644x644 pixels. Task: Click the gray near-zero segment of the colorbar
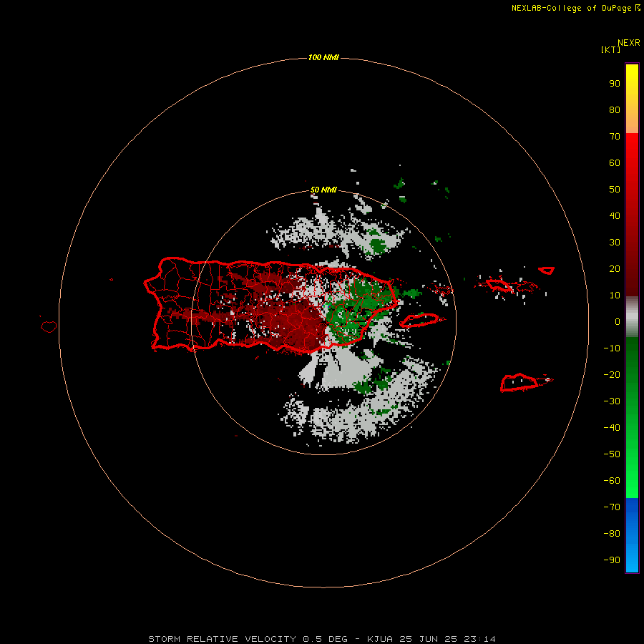[x=632, y=317]
